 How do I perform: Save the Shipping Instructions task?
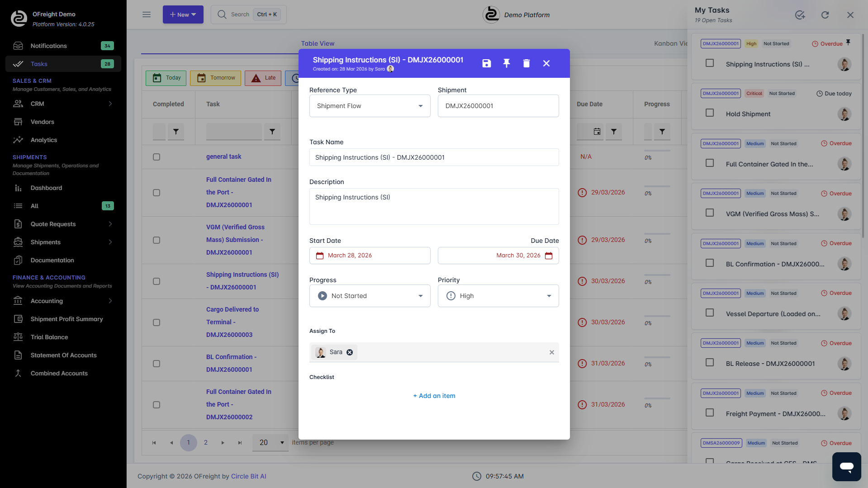[486, 63]
